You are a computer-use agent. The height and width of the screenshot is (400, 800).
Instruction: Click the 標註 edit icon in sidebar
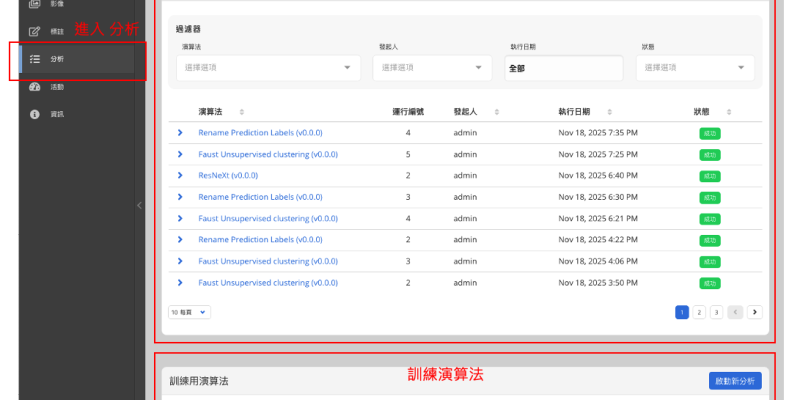point(35,32)
